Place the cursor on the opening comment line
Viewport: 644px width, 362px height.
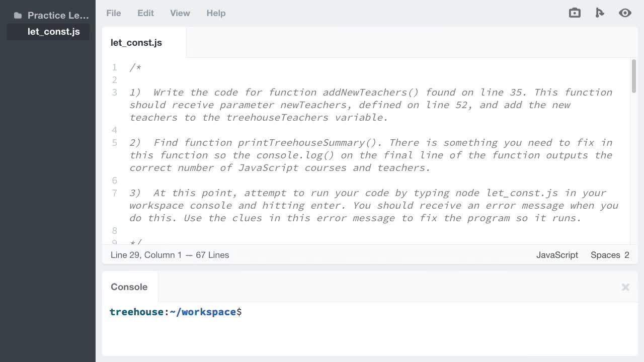pyautogui.click(x=135, y=67)
